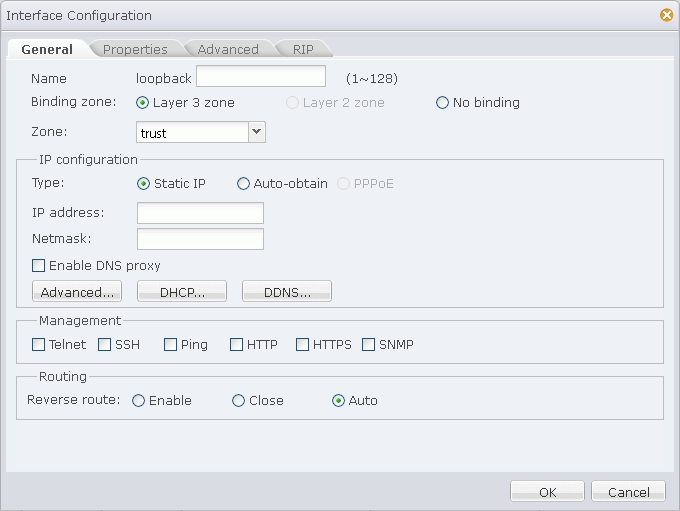Click Advanced... button in IP configuration
This screenshot has width=680, height=511.
77,291
